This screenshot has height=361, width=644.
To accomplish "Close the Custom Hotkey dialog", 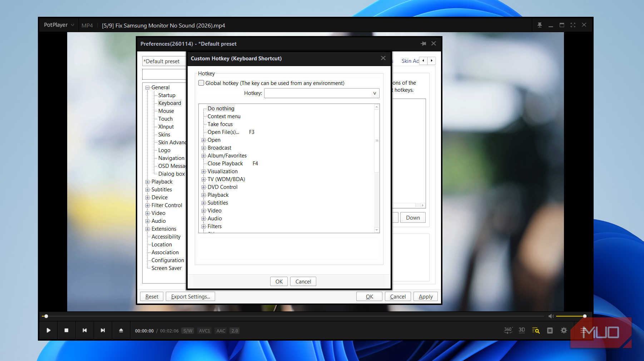I will tap(383, 58).
